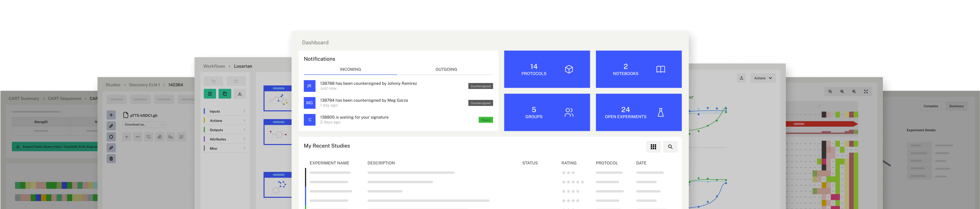Viewport: 980px width, 209px height.
Task: Select the hexagon structure tool
Action: point(111,137)
